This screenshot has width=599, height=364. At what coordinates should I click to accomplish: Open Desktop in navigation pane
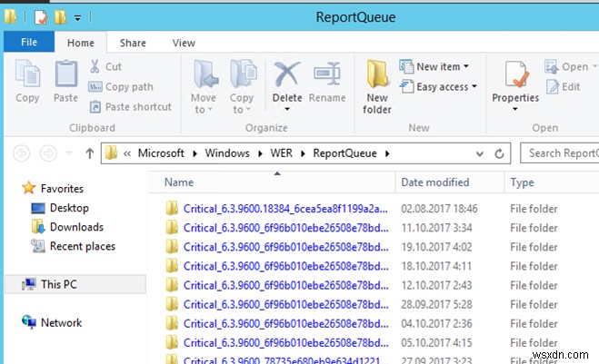tap(60, 208)
